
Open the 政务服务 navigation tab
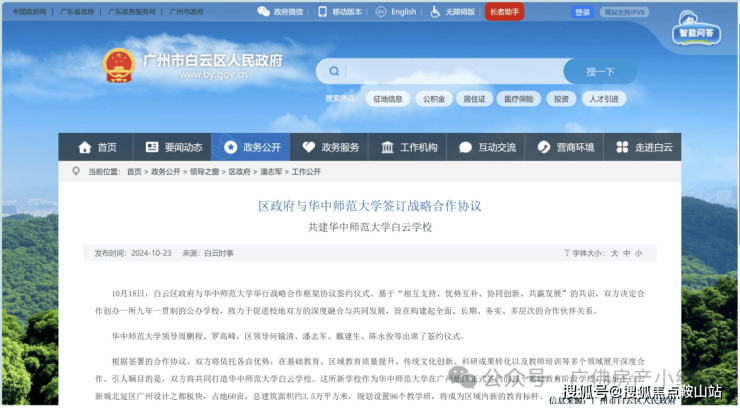[329, 147]
